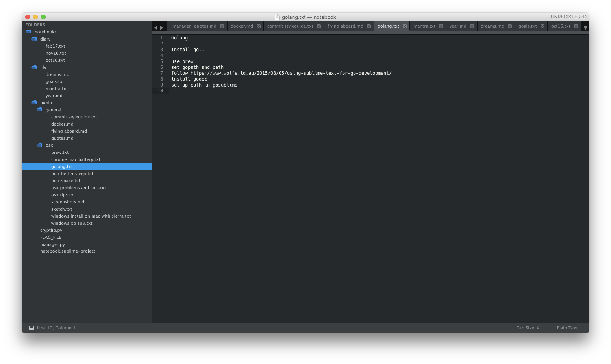Open oct16.txt in sidebar

(x=55, y=60)
